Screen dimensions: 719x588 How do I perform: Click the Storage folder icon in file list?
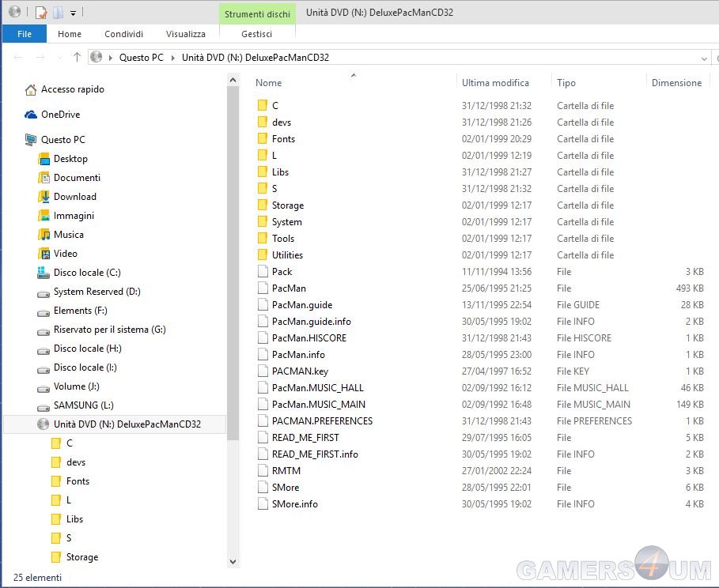click(263, 205)
